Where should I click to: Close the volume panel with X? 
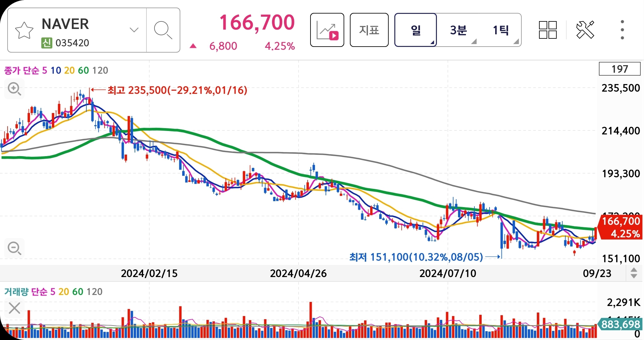pos(15,308)
